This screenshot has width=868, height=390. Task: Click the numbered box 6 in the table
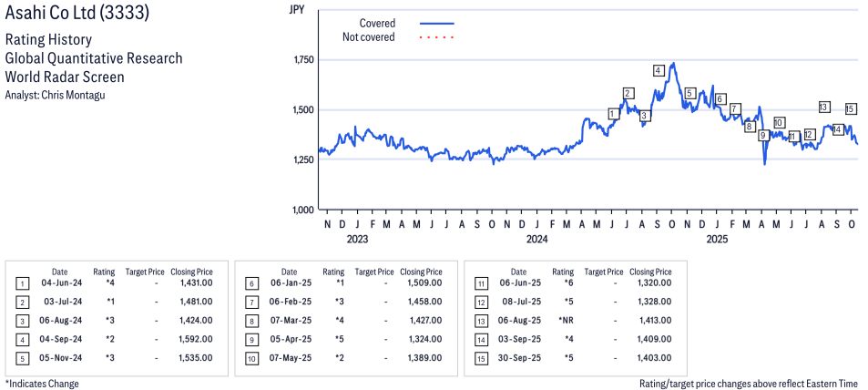[251, 283]
